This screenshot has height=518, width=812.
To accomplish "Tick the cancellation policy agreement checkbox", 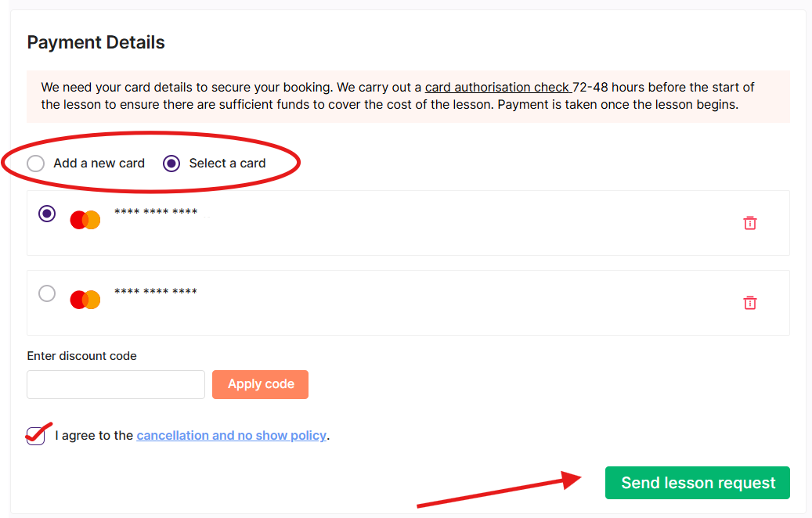I will point(36,436).
